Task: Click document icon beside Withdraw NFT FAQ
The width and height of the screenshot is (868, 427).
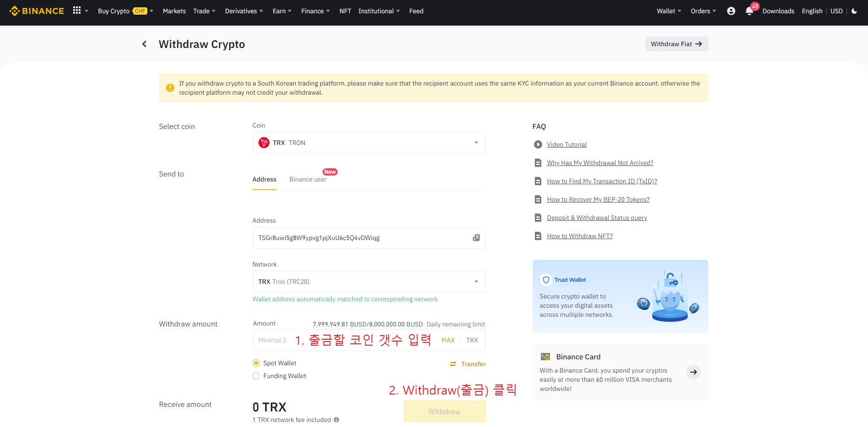Action: [x=538, y=236]
